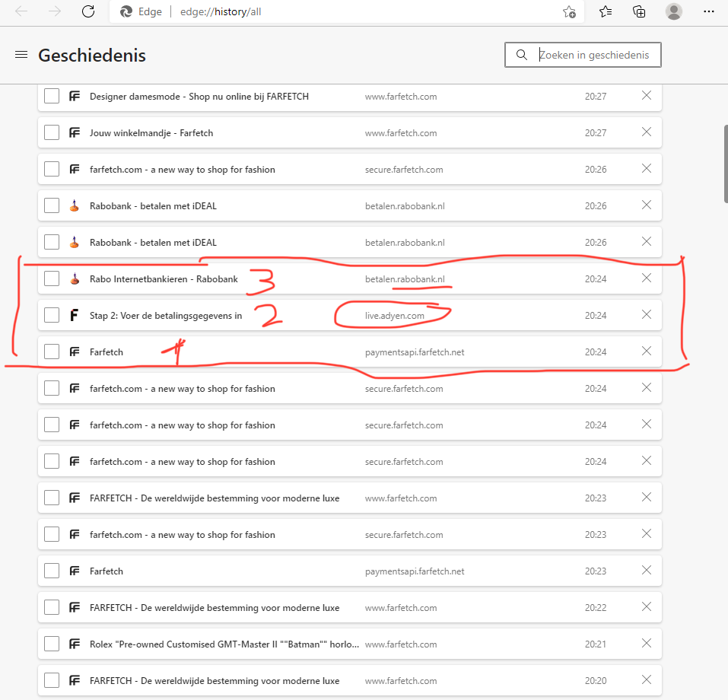The image size is (728, 700).
Task: Open the Geschiedenis hamburger menu
Action: (21, 55)
